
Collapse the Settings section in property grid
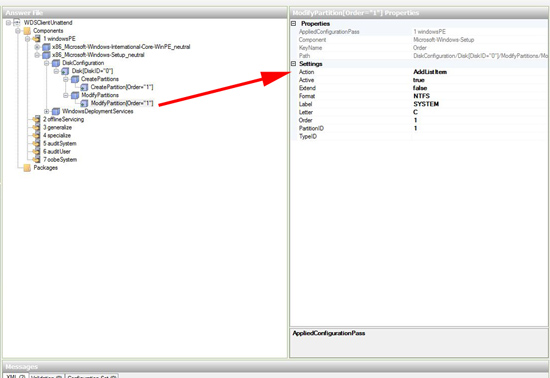pos(294,64)
